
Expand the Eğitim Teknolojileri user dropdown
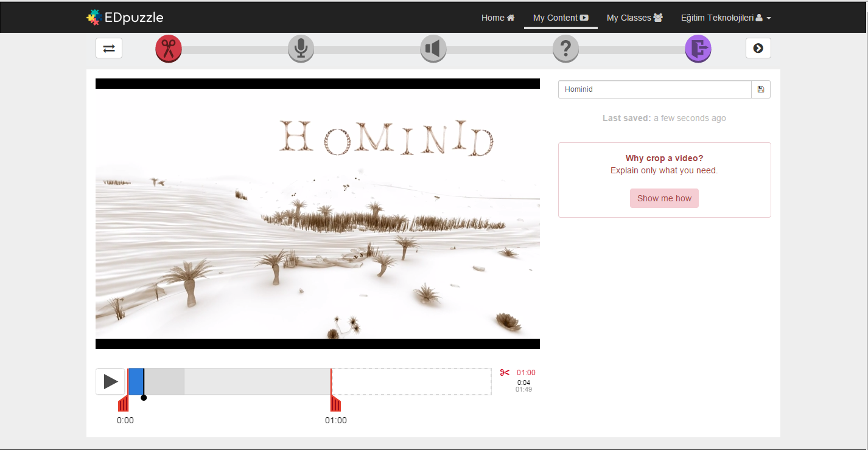point(726,18)
